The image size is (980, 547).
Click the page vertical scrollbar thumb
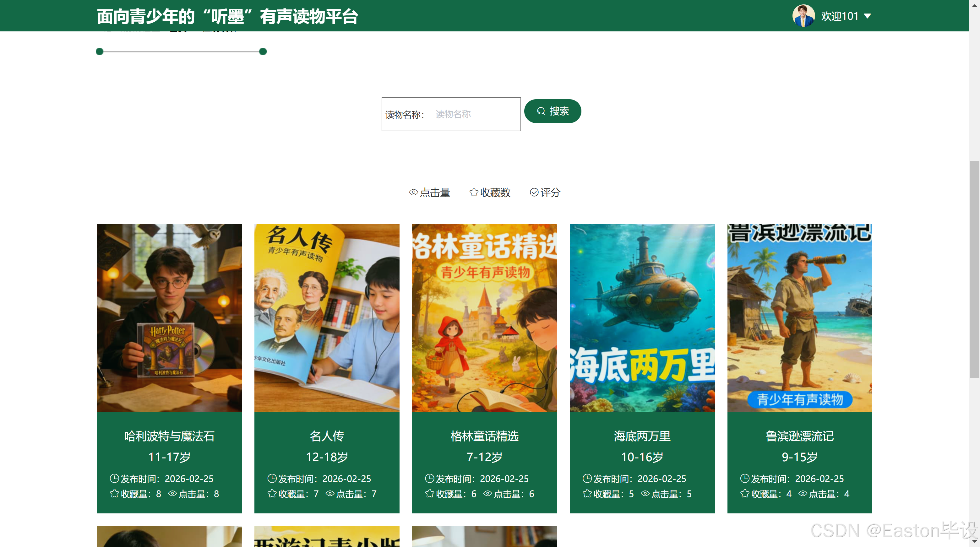pos(974,269)
